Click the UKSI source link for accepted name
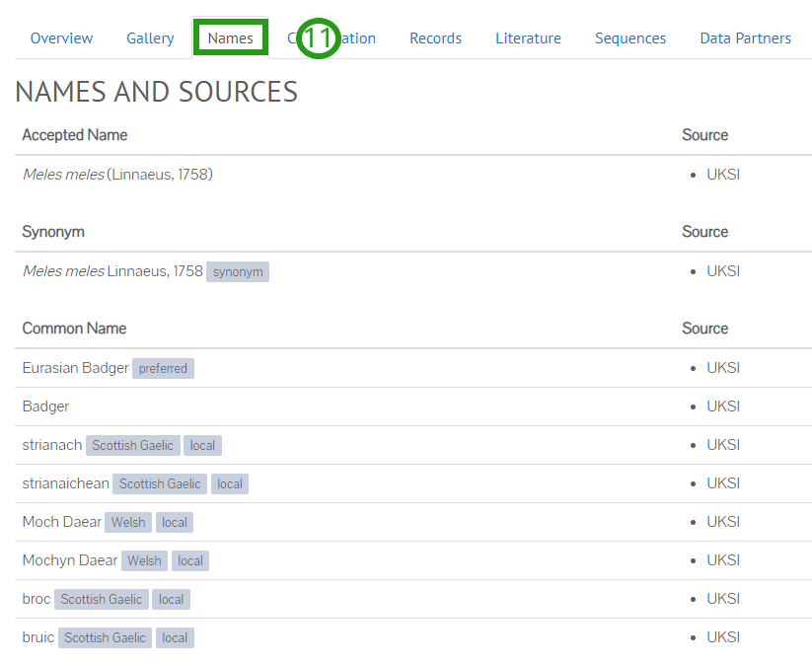Viewport: 812px width, 664px height. pos(723,174)
